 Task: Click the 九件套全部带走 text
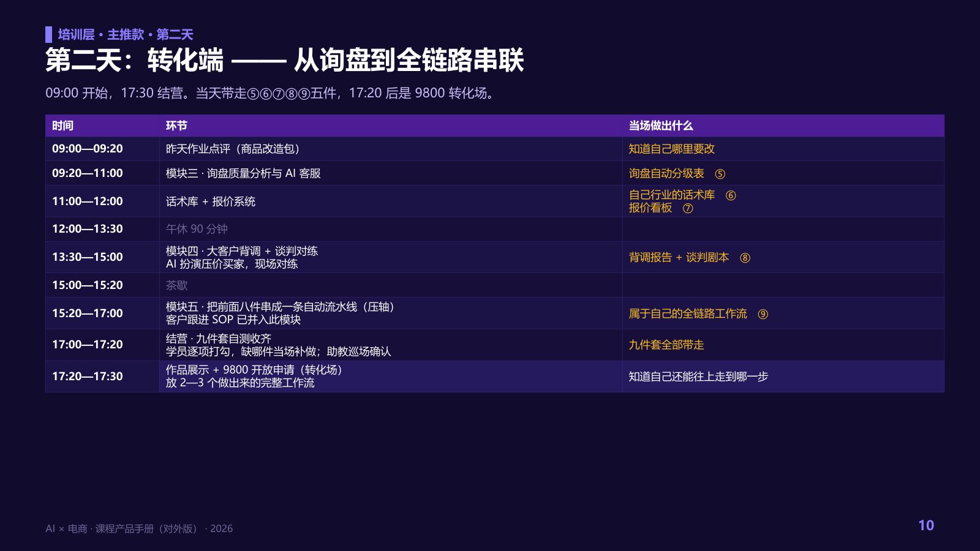666,345
